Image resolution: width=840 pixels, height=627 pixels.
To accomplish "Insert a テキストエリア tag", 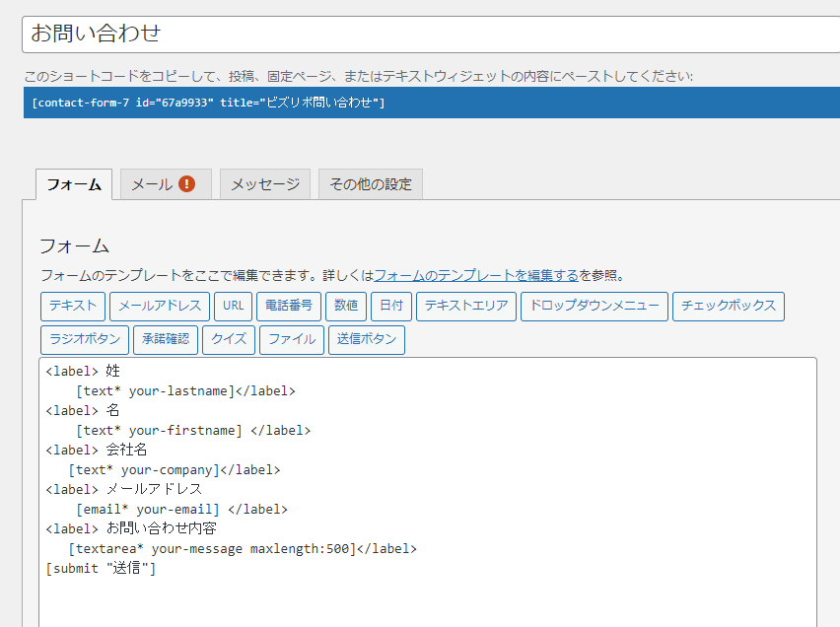I will click(466, 306).
